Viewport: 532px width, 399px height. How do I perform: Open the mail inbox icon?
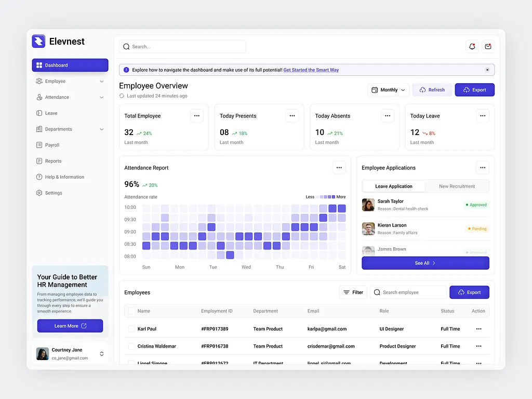pos(488,46)
